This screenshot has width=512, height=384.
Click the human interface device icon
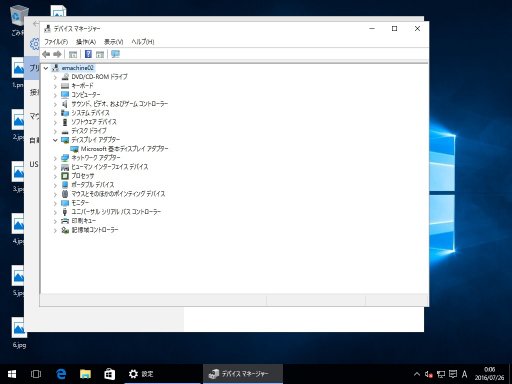point(65,167)
